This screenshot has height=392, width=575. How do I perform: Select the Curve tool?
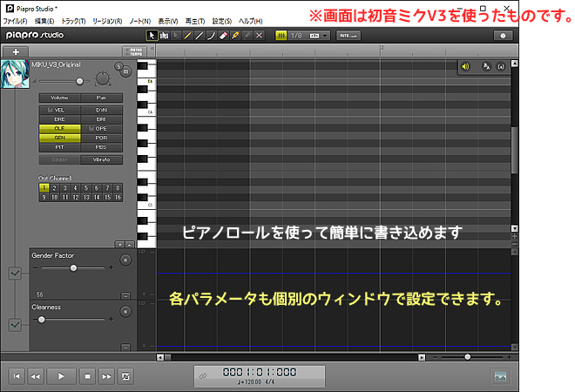[211, 36]
